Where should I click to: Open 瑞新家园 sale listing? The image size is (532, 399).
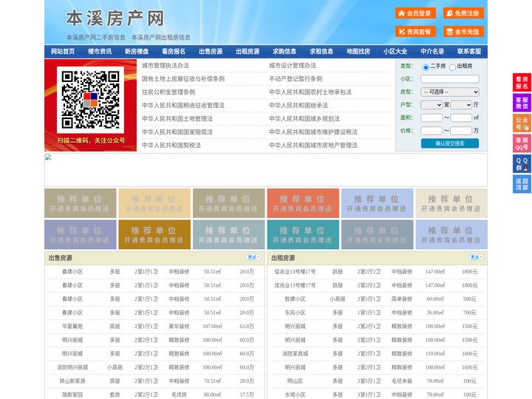coord(72,395)
